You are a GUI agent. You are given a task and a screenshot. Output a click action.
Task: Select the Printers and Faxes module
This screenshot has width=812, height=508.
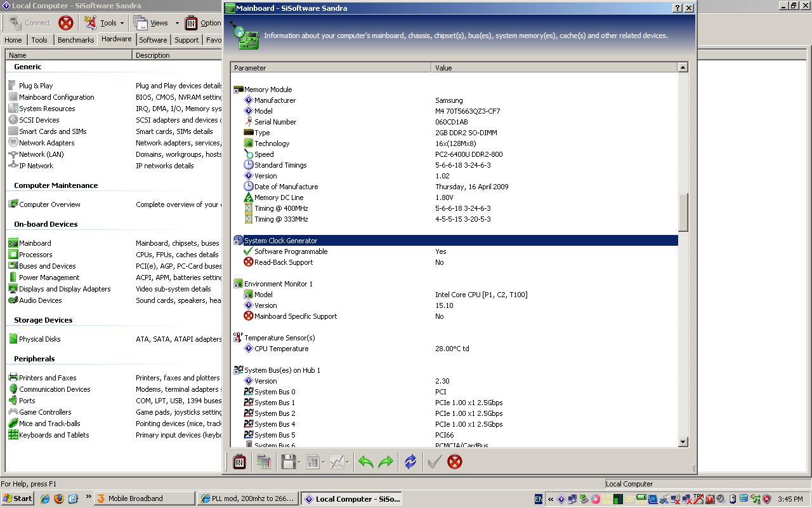(43, 378)
